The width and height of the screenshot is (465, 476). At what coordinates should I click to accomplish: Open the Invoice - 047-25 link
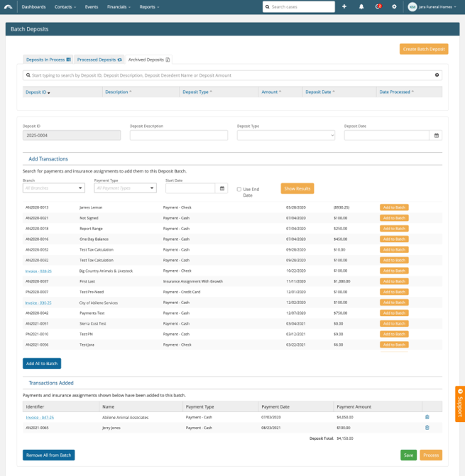(x=40, y=418)
